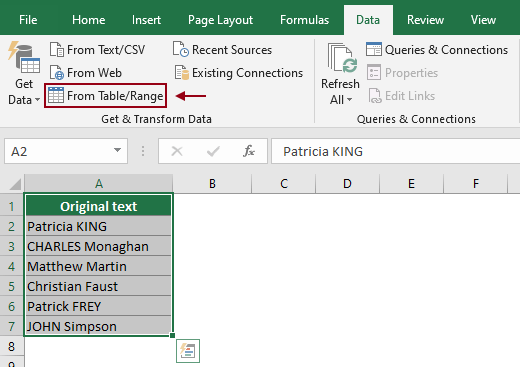Select row 3 header
520x367 pixels.
pos(12,246)
